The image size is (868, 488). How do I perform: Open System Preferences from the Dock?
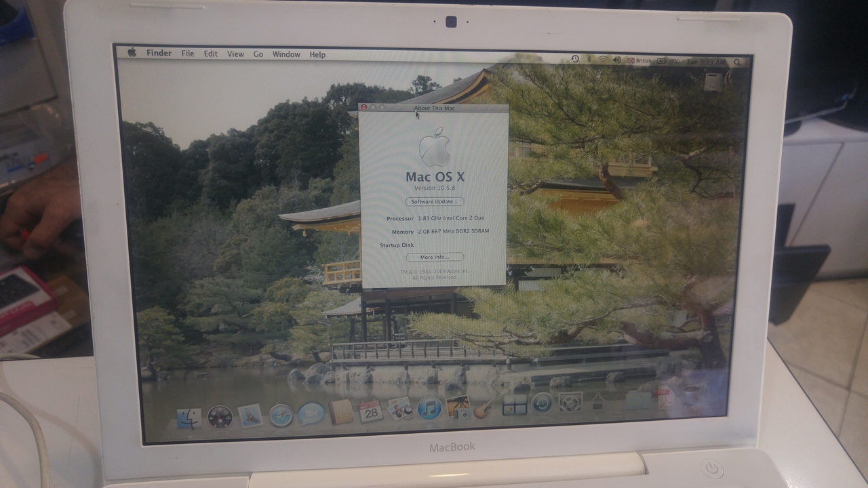pos(570,402)
